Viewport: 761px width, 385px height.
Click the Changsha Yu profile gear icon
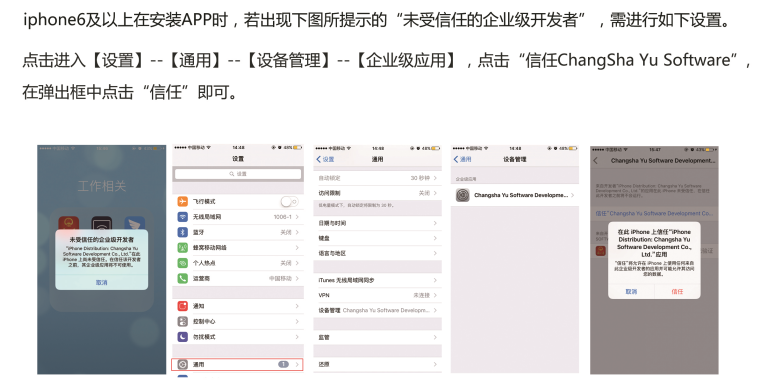[463, 195]
